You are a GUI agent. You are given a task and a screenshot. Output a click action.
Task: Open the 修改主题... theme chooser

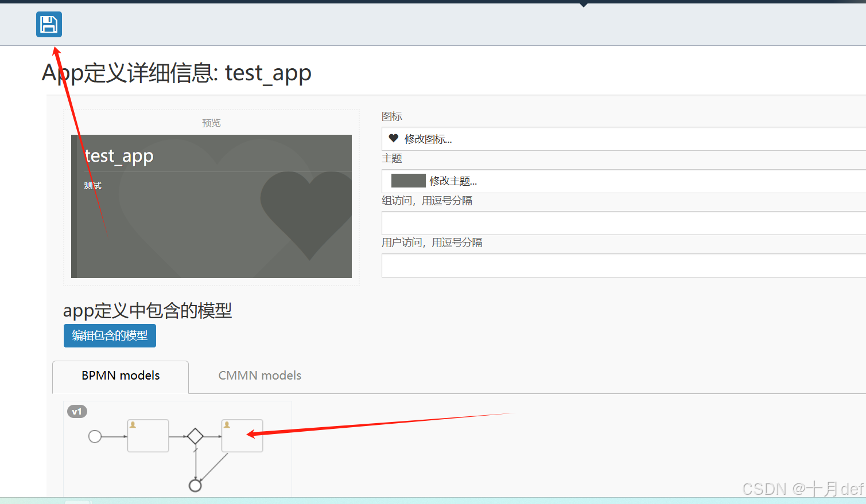[623, 181]
